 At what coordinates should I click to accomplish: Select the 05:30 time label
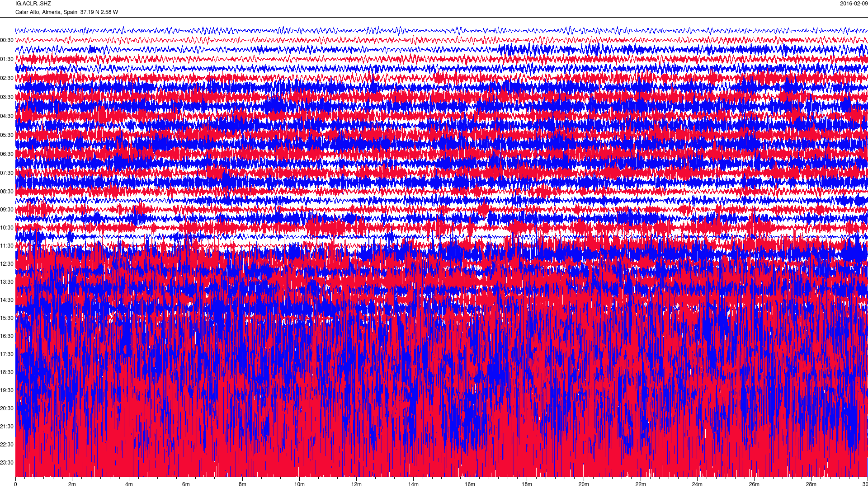7,135
